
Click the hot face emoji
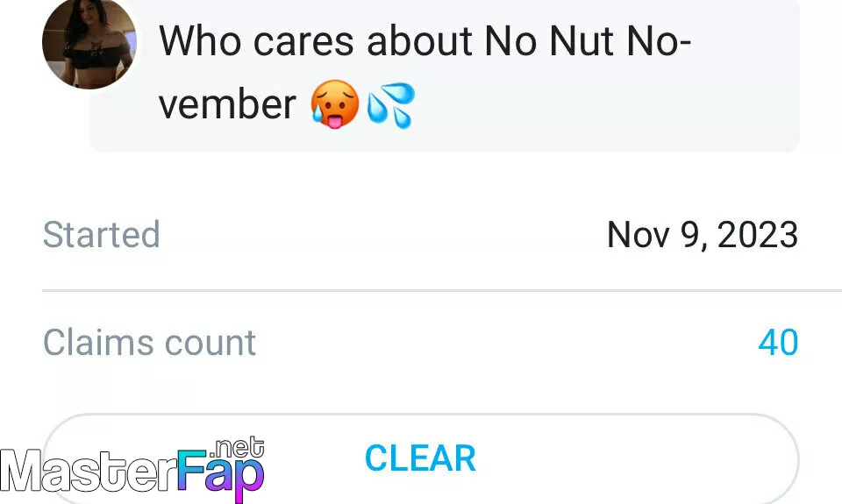coord(335,104)
